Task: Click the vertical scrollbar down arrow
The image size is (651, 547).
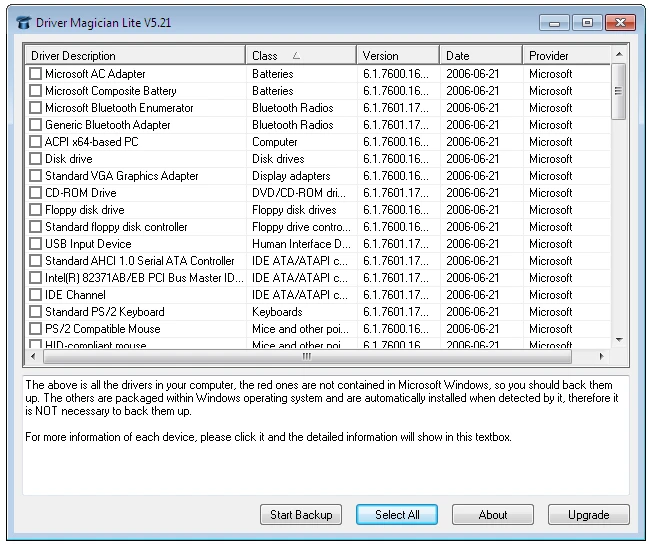Action: [619, 340]
